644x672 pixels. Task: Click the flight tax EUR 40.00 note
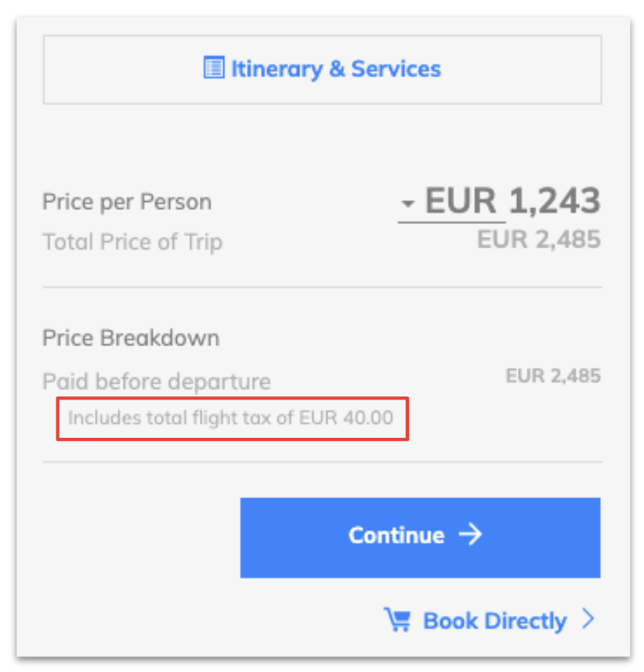tap(230, 418)
